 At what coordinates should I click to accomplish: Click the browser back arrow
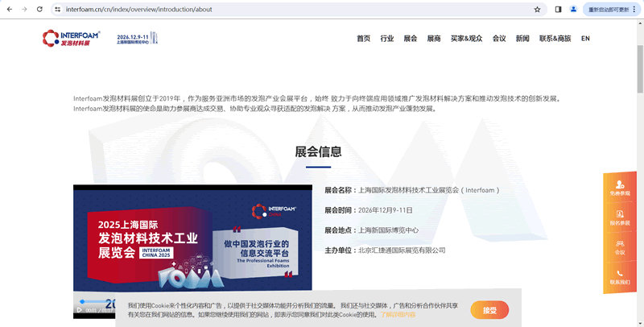9,10
